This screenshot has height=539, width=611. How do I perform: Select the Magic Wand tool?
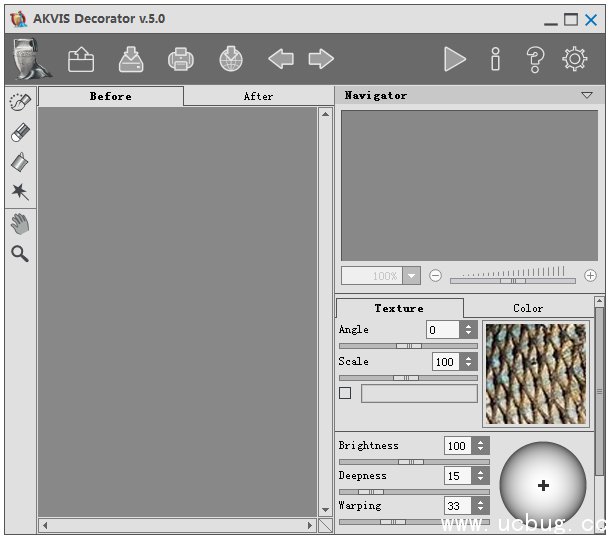pos(20,191)
